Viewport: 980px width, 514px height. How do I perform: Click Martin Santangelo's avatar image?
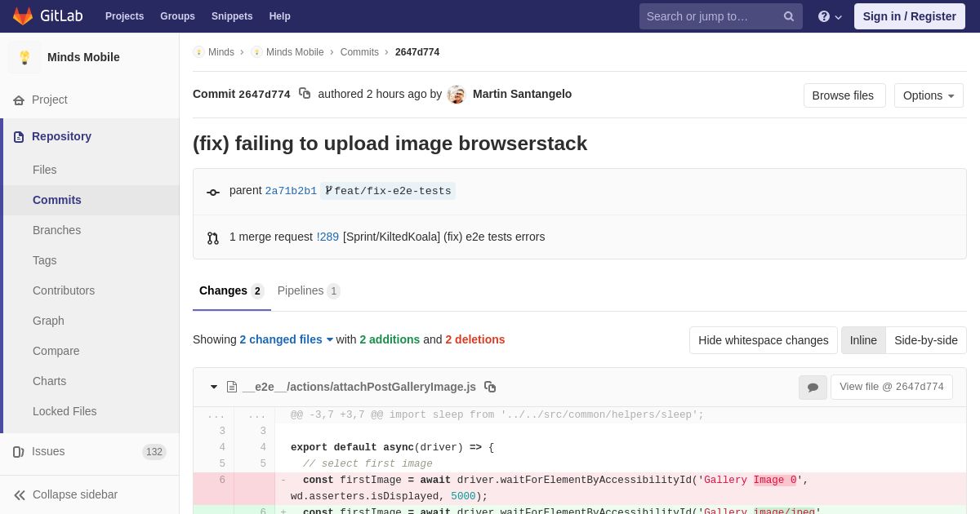click(x=457, y=95)
